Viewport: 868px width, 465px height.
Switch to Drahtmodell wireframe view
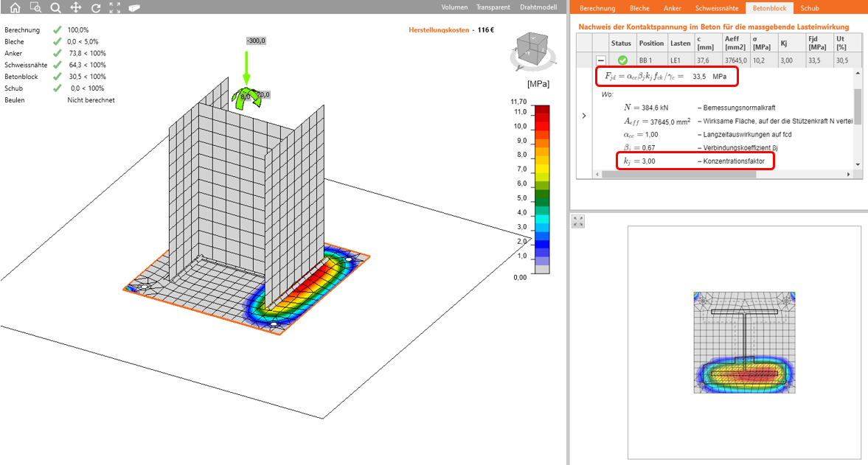pos(537,7)
